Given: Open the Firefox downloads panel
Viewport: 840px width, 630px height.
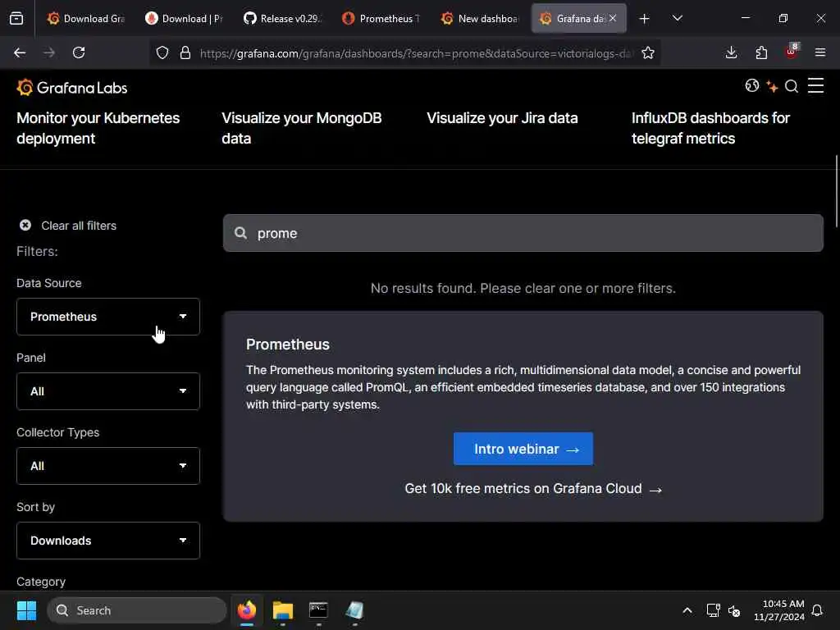Looking at the screenshot, I should pos(731,52).
